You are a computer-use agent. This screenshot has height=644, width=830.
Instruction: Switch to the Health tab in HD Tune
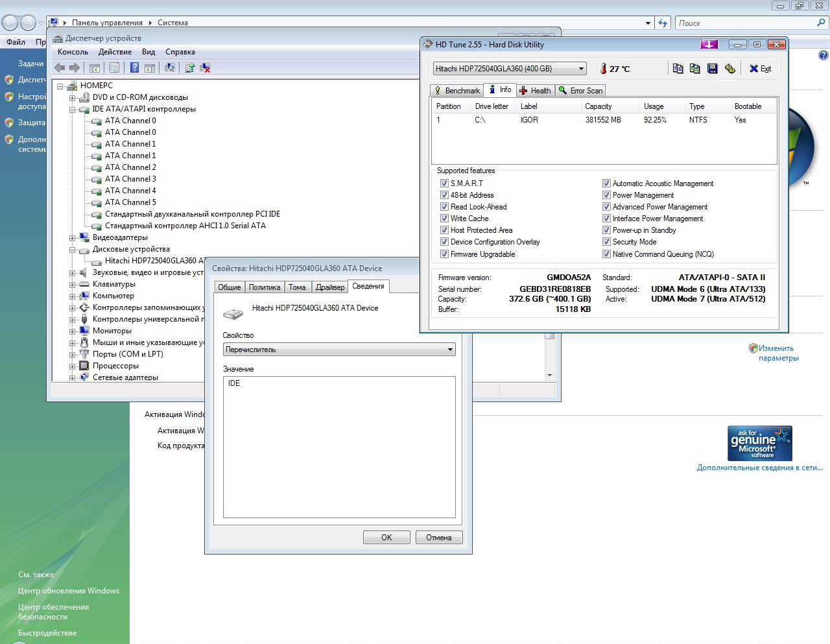coord(535,91)
